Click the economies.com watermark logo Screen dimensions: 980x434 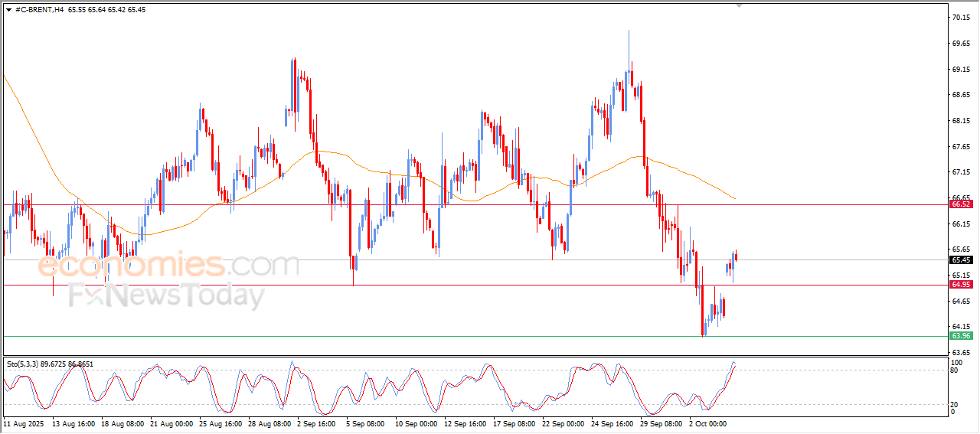point(168,266)
